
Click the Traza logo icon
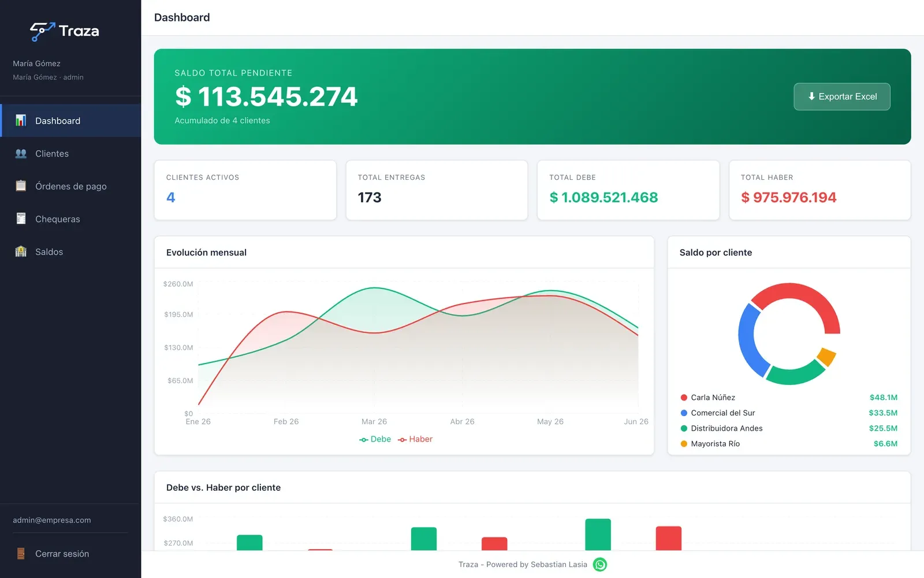(x=42, y=31)
